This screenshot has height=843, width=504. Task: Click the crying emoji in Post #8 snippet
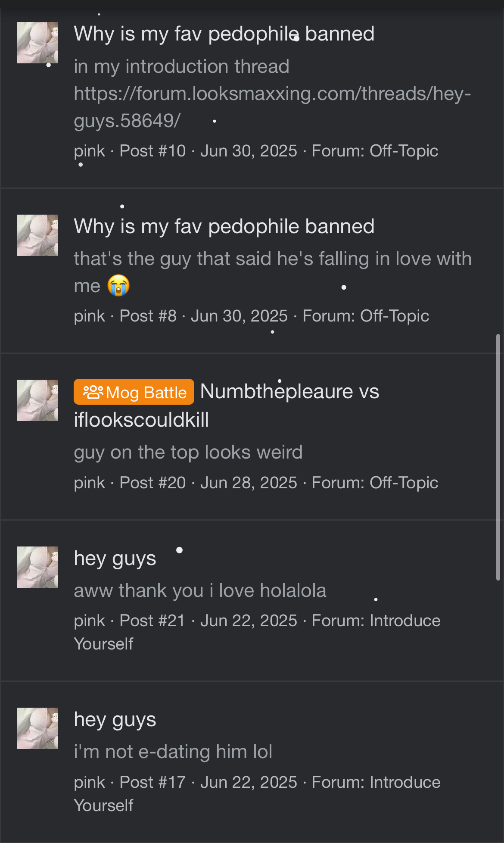[118, 285]
